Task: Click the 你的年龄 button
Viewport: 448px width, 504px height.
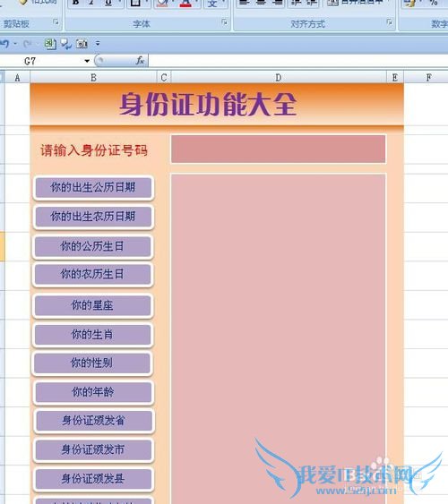Action: point(93,392)
